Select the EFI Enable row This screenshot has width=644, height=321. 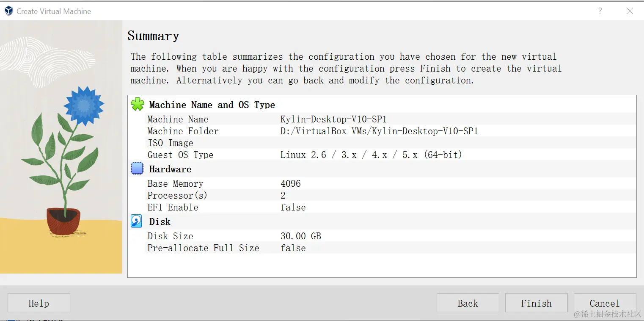(382, 207)
